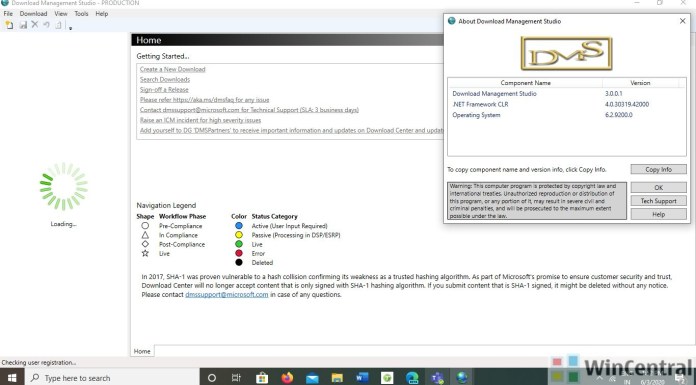This screenshot has width=696, height=385.
Task: Click the Contact dmssupport Technical Support link
Action: pos(249,110)
